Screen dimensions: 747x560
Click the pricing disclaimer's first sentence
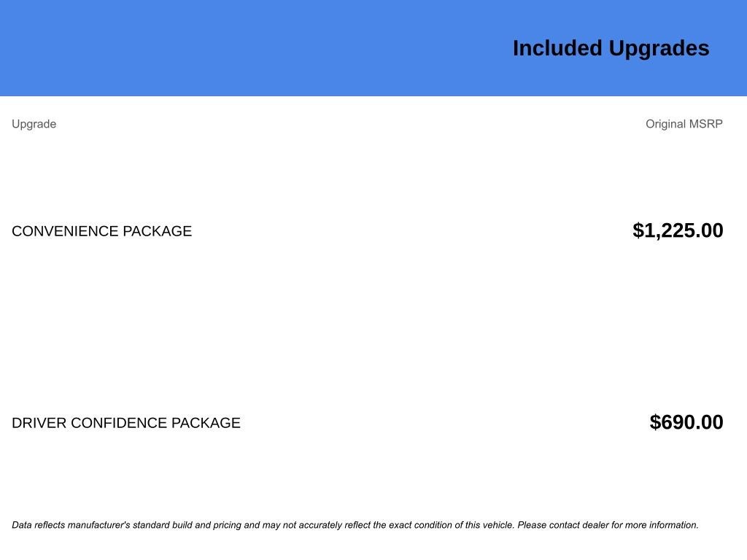(x=263, y=525)
